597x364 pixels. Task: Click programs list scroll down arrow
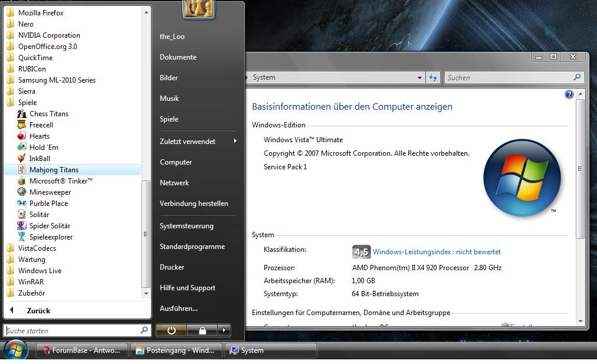click(x=146, y=294)
